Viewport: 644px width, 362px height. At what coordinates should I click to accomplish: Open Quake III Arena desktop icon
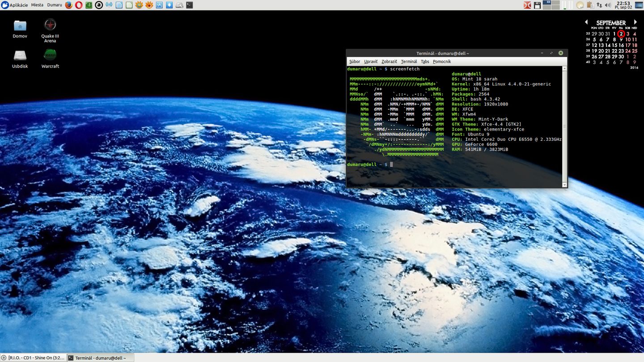coord(50,25)
